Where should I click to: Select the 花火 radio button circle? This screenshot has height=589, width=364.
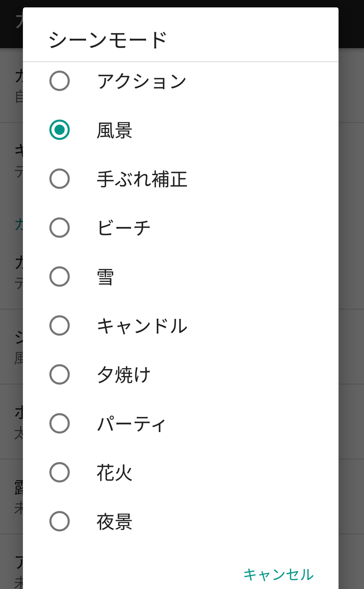[x=59, y=473]
